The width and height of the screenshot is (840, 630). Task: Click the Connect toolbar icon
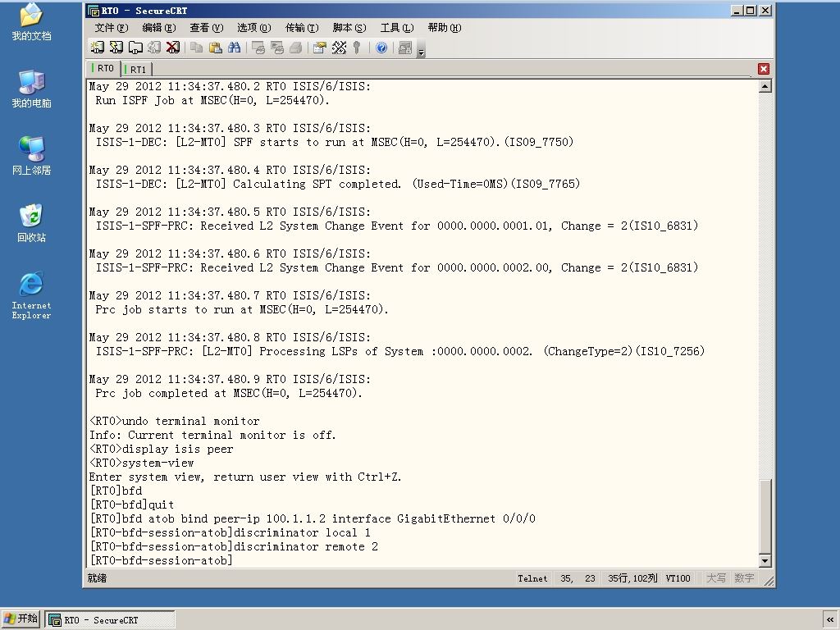pos(97,48)
